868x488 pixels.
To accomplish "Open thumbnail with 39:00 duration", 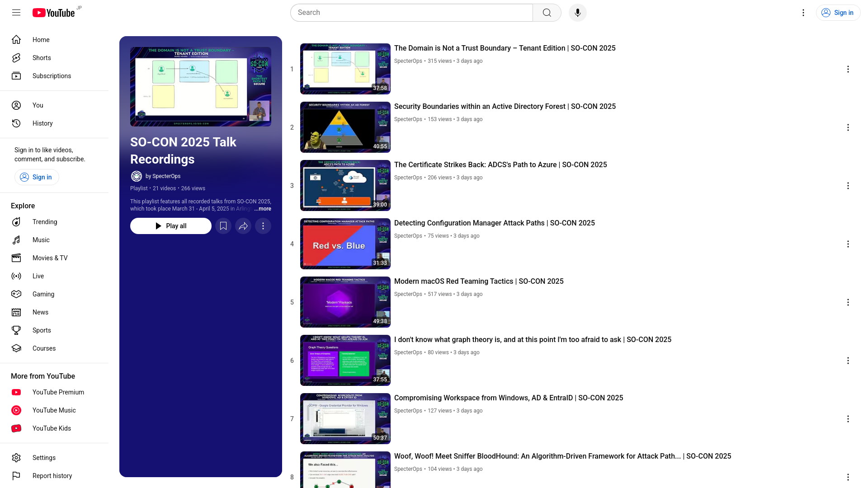I will tap(345, 186).
